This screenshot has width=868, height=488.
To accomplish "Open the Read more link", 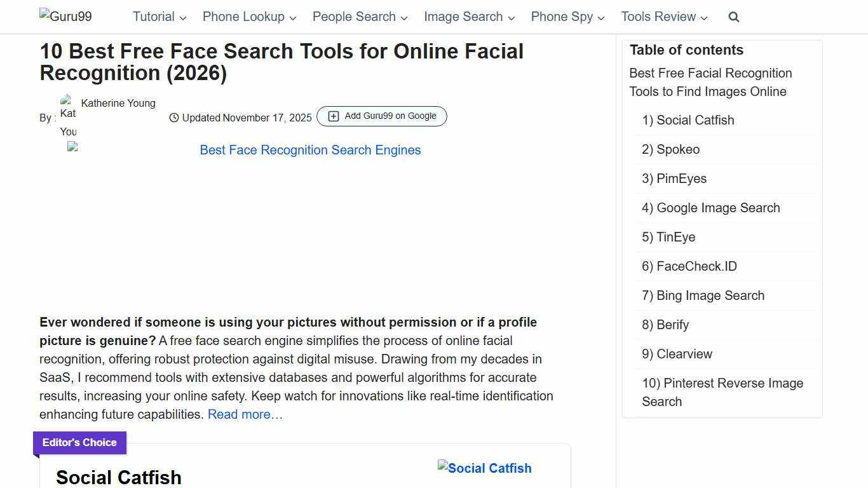I will pyautogui.click(x=245, y=414).
